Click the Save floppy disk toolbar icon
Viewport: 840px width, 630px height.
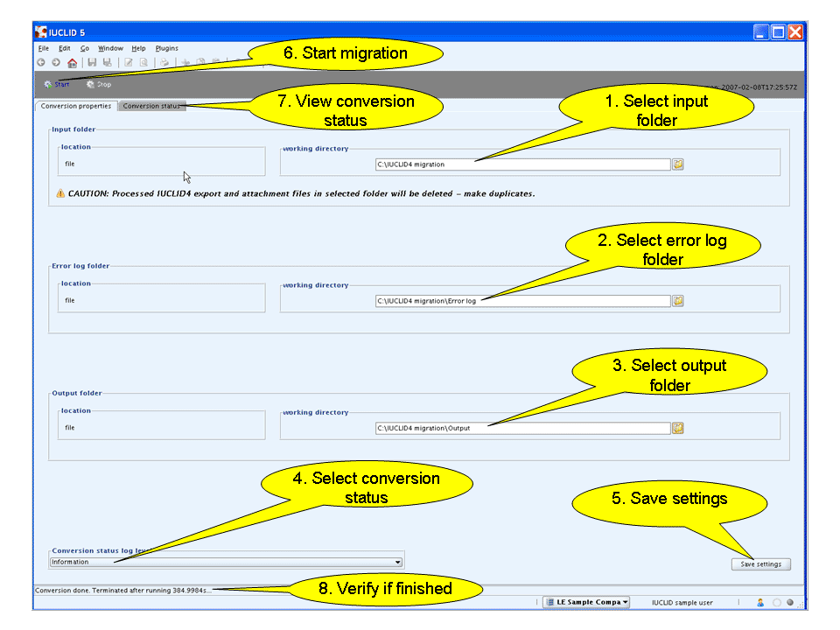click(x=92, y=63)
